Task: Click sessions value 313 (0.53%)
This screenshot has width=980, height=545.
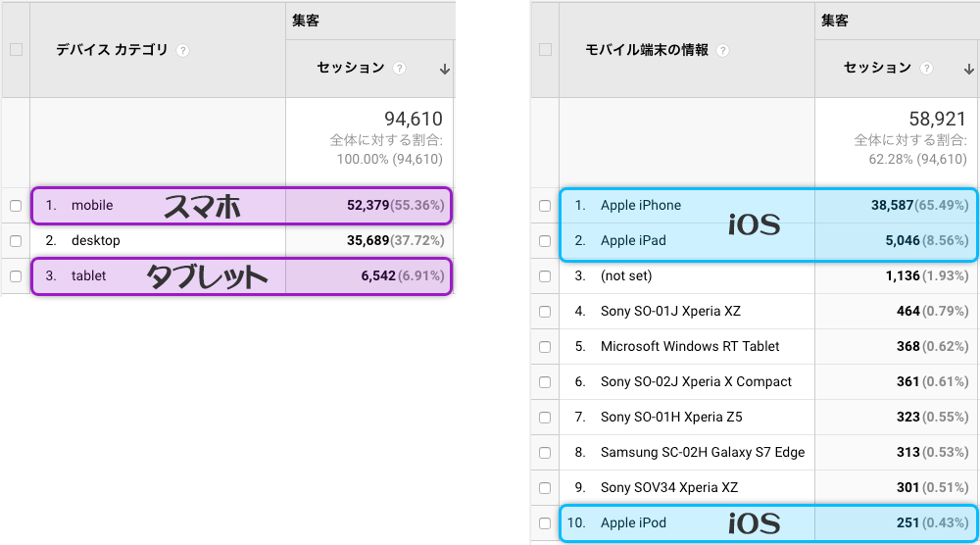Action: (x=933, y=453)
